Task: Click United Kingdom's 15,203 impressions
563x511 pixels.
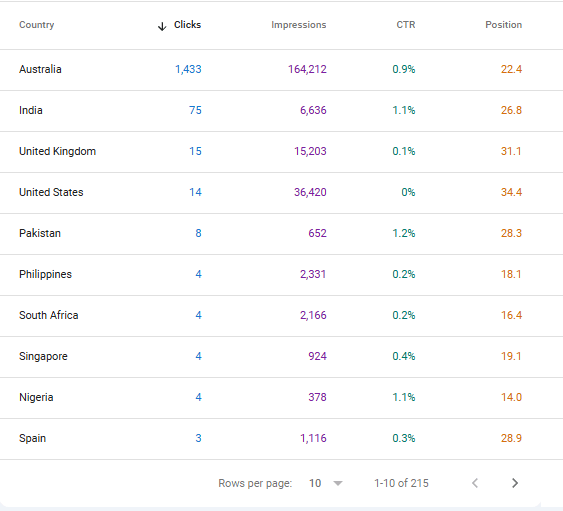Action: click(x=310, y=151)
